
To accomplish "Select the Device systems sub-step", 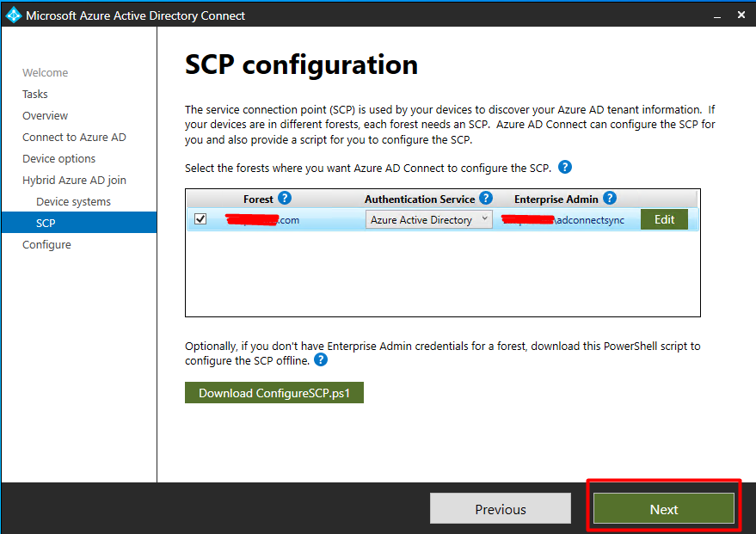I will coord(73,201).
